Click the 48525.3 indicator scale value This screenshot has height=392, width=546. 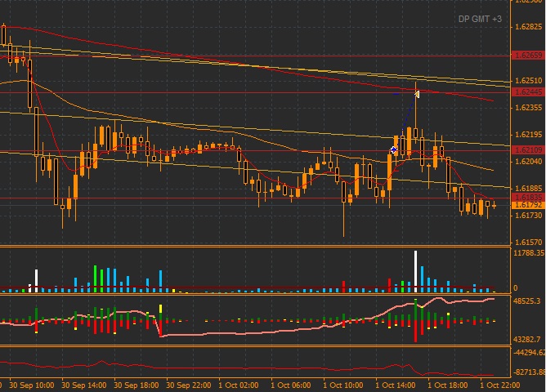(x=529, y=301)
